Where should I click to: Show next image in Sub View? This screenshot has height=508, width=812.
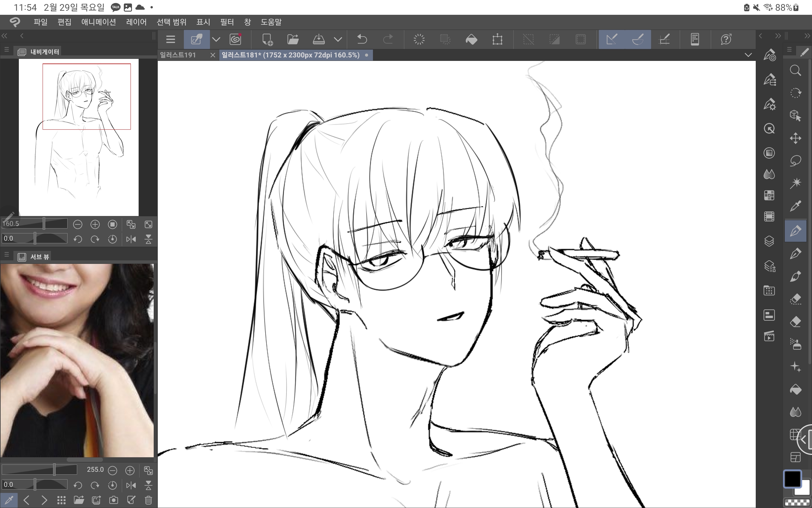(44, 500)
